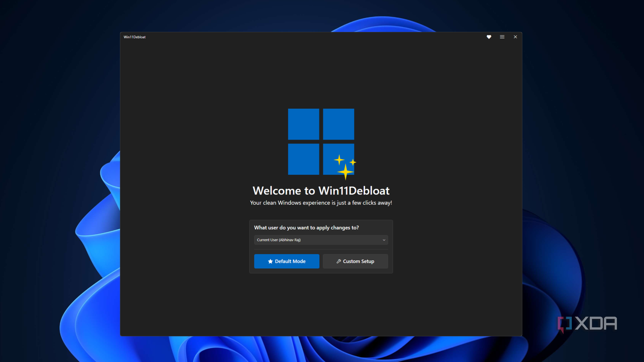
Task: Click the Custom Setup button
Action: [355, 261]
